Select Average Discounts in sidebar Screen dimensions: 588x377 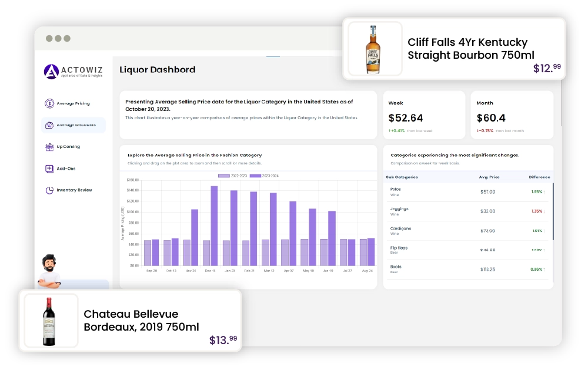click(73, 125)
